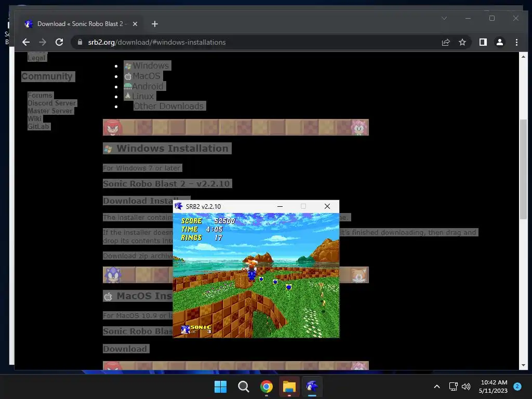Image resolution: width=532 pixels, height=399 pixels.
Task: Open the Master Server link
Action: tap(50, 111)
